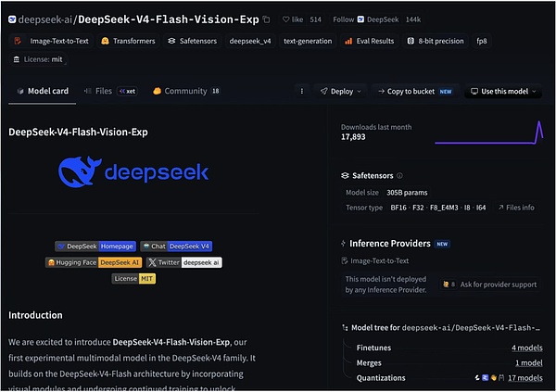Click the Finetunes row label

(x=373, y=348)
